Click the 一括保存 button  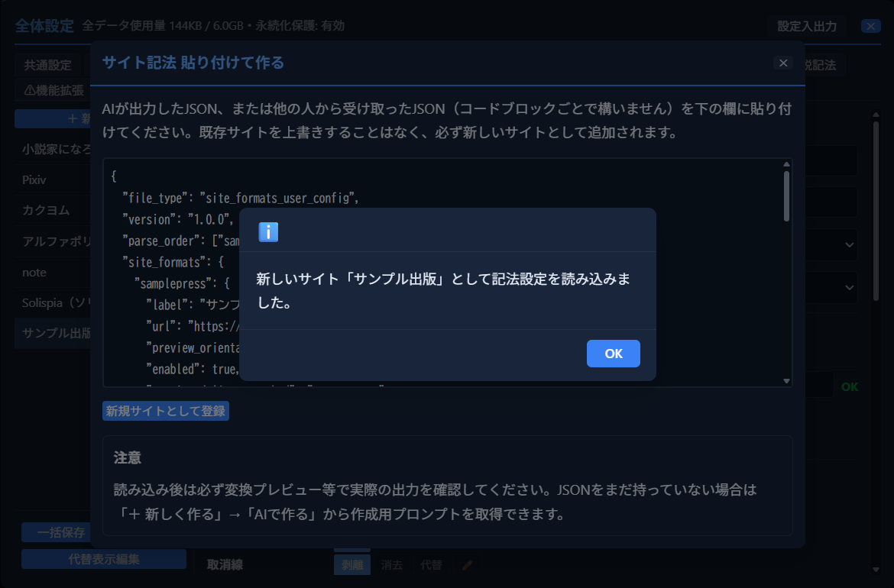(56, 532)
